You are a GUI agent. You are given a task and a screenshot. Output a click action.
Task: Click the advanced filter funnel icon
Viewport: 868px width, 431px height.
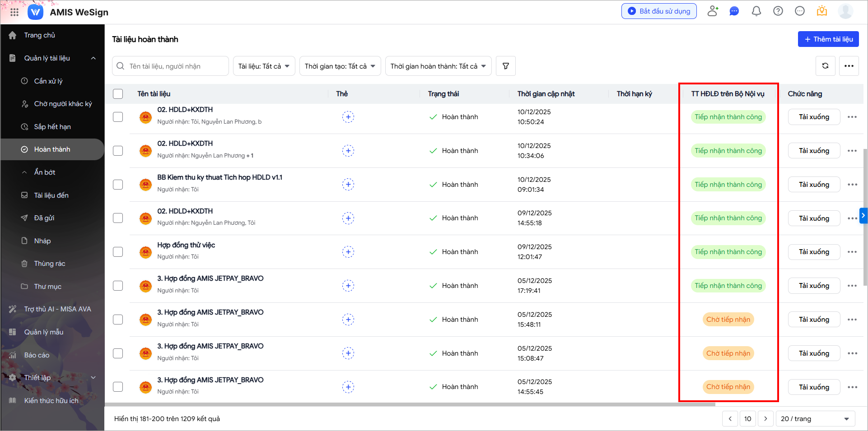click(505, 66)
